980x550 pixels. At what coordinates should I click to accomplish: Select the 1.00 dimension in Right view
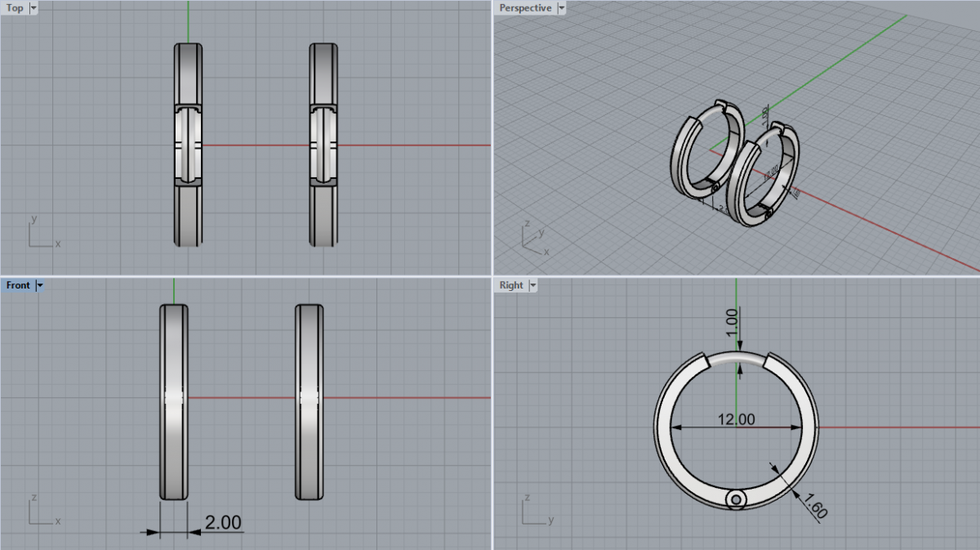[x=732, y=317]
